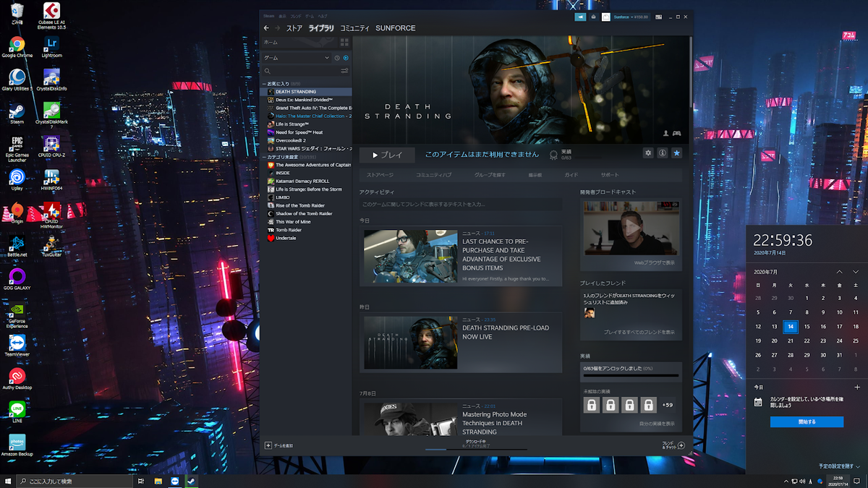Screen dimensions: 868x488
Task: Go forward with Steam's forward arrow
Action: 277,28
